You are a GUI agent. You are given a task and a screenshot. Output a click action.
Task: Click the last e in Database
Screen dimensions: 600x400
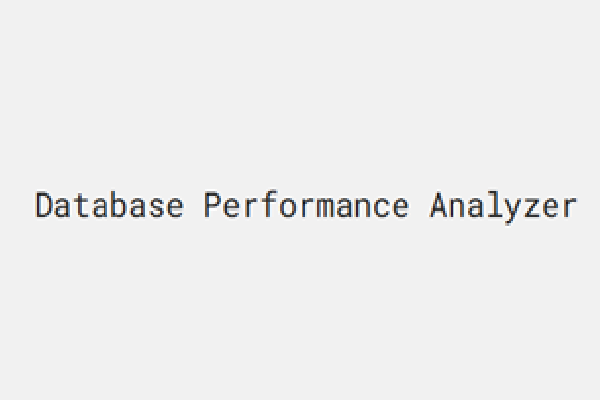pos(175,205)
